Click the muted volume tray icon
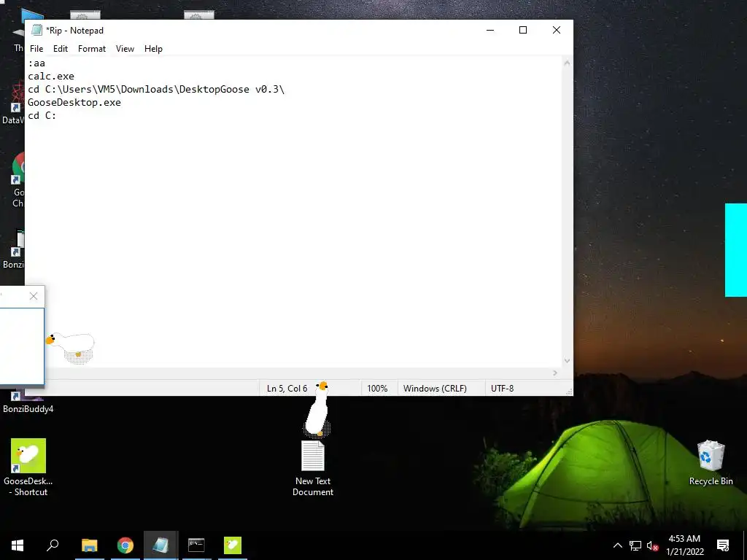This screenshot has height=560, width=747. point(653,545)
